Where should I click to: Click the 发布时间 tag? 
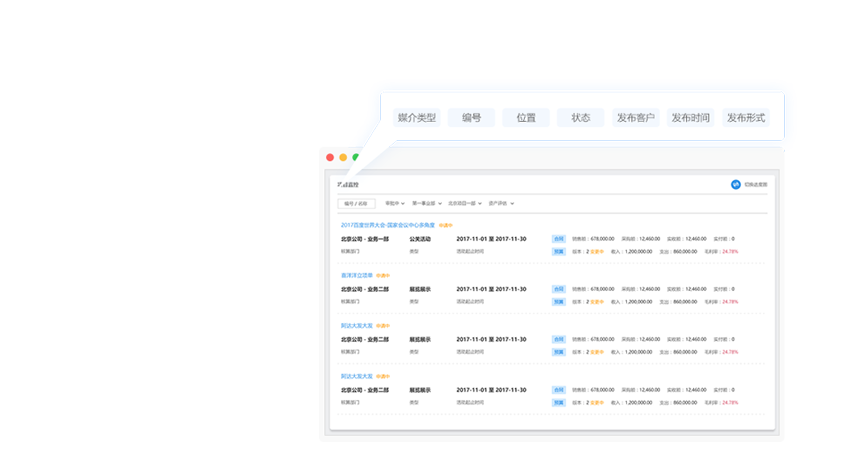coord(691,118)
